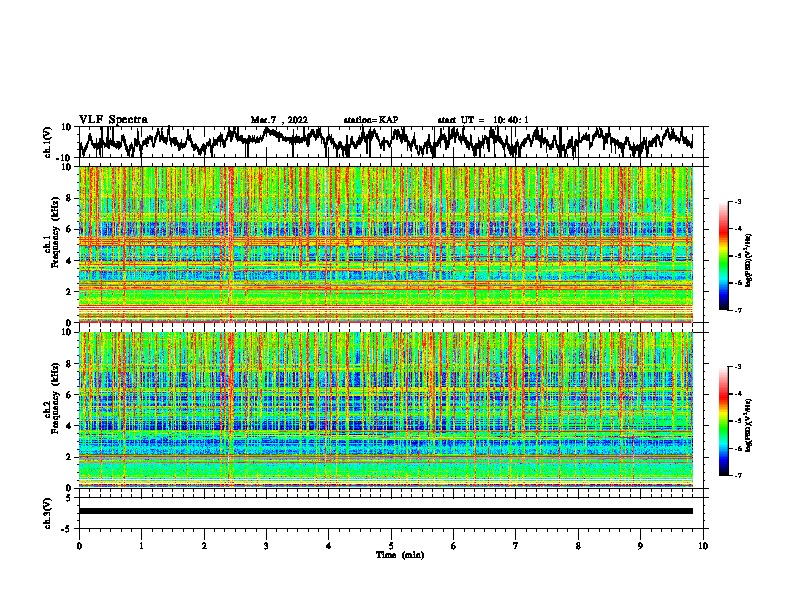Click the ch.3(V) axis label

[48, 513]
